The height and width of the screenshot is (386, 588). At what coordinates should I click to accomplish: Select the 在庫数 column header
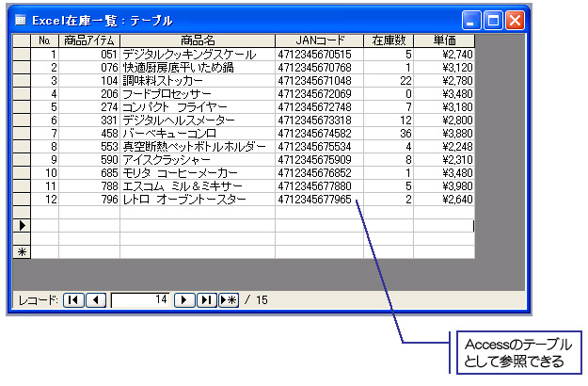coord(388,40)
